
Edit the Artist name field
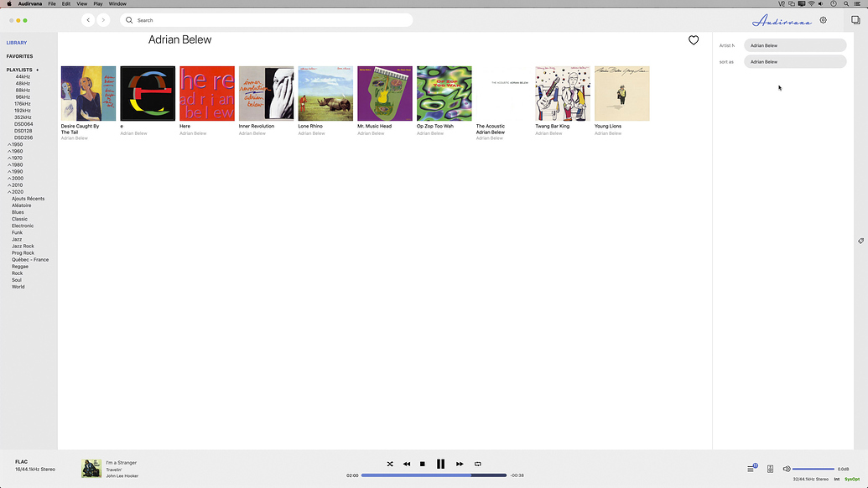(795, 45)
